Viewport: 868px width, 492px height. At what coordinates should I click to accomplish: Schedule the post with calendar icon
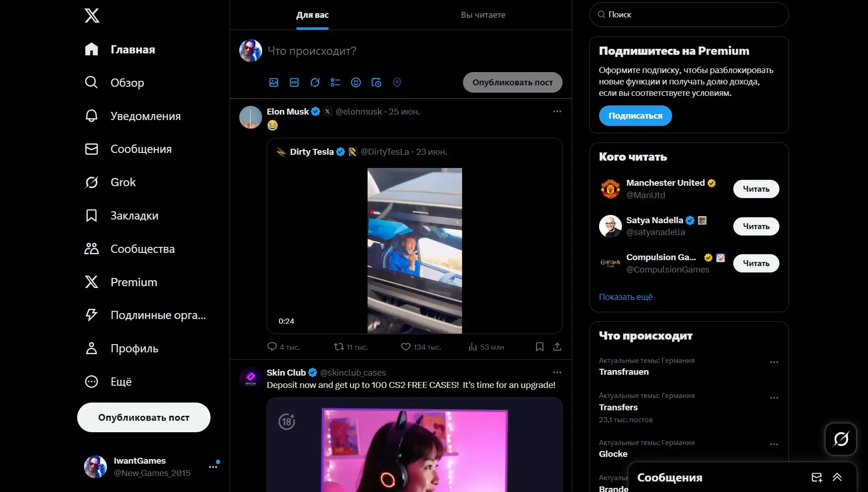click(376, 82)
